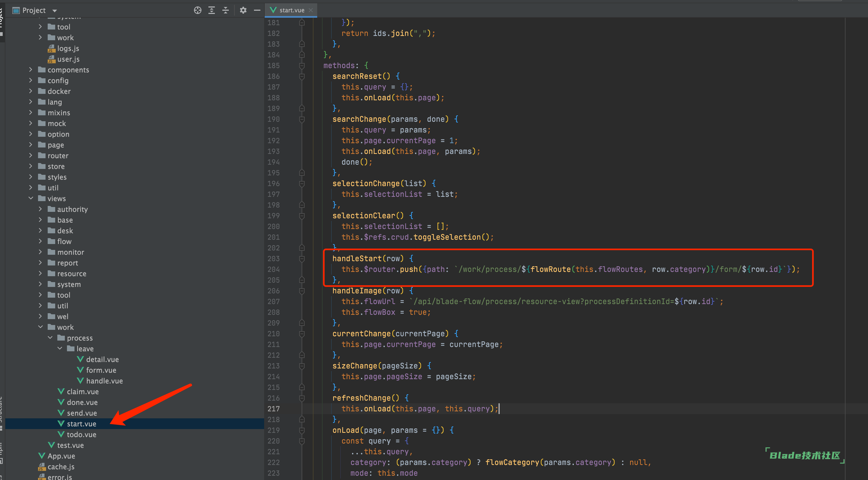Fold the methods block at line 185
The image size is (868, 480).
pyautogui.click(x=302, y=65)
